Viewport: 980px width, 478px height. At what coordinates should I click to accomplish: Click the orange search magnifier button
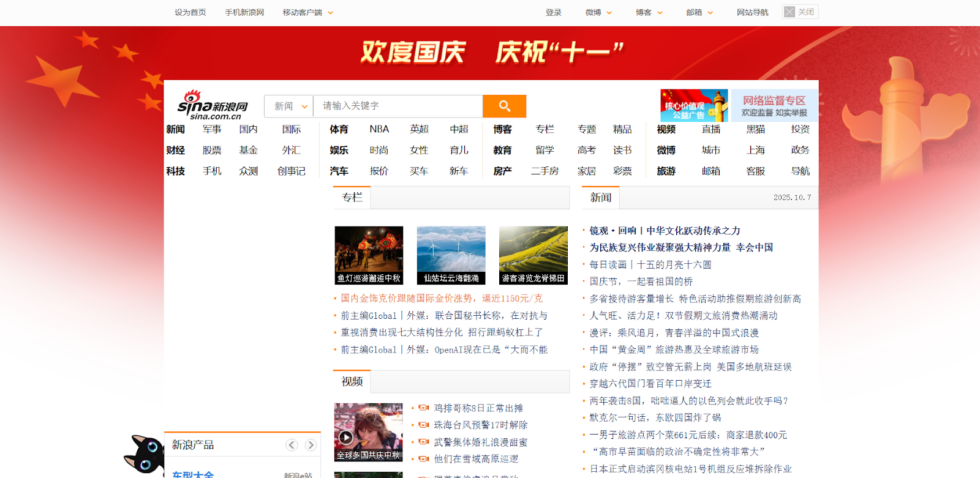point(504,106)
